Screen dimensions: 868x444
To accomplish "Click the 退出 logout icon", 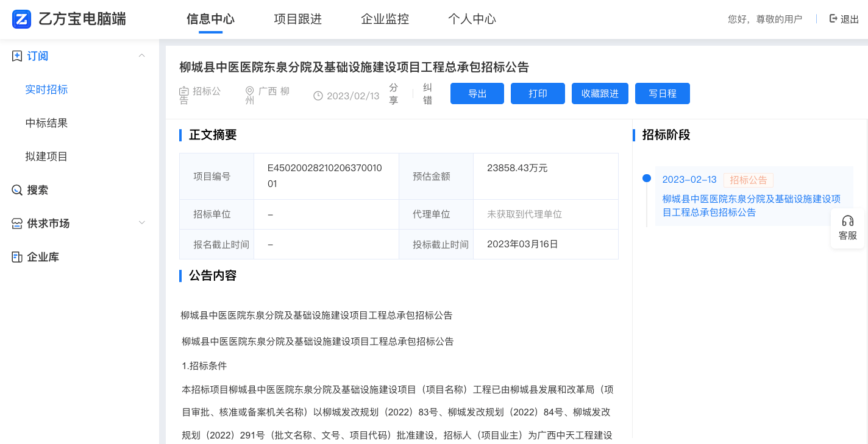I will coord(833,19).
